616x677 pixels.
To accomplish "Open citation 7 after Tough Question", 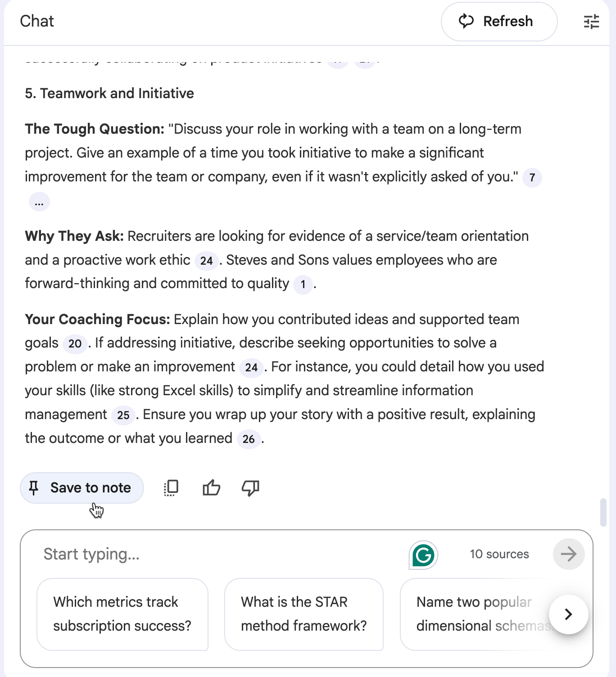I will coord(532,178).
